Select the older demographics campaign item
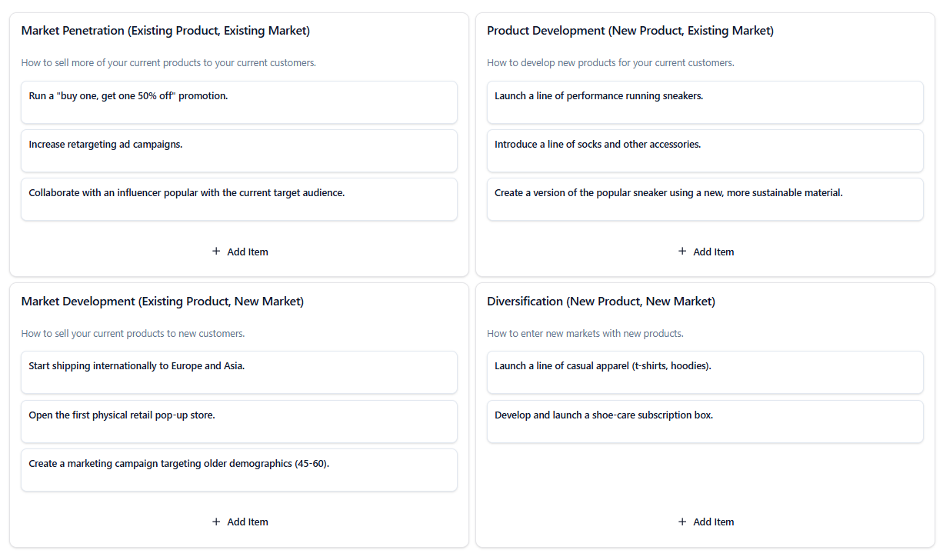The height and width of the screenshot is (560, 943). click(x=239, y=470)
